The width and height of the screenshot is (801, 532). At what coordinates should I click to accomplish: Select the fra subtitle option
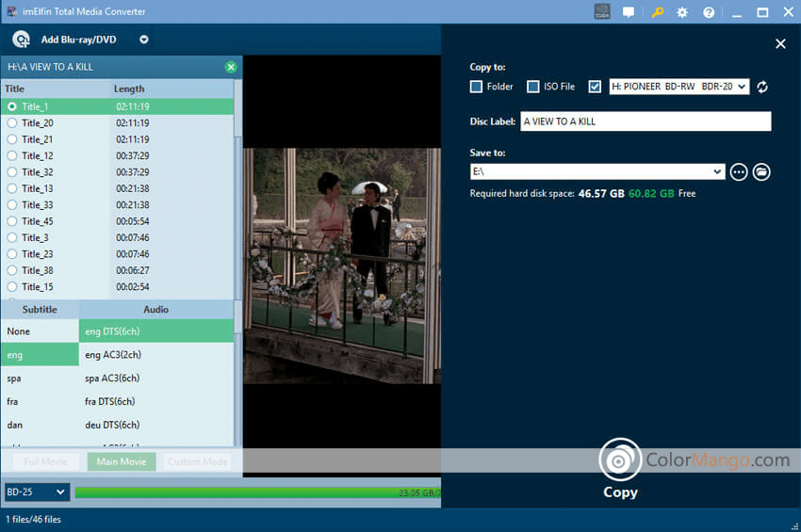14,401
